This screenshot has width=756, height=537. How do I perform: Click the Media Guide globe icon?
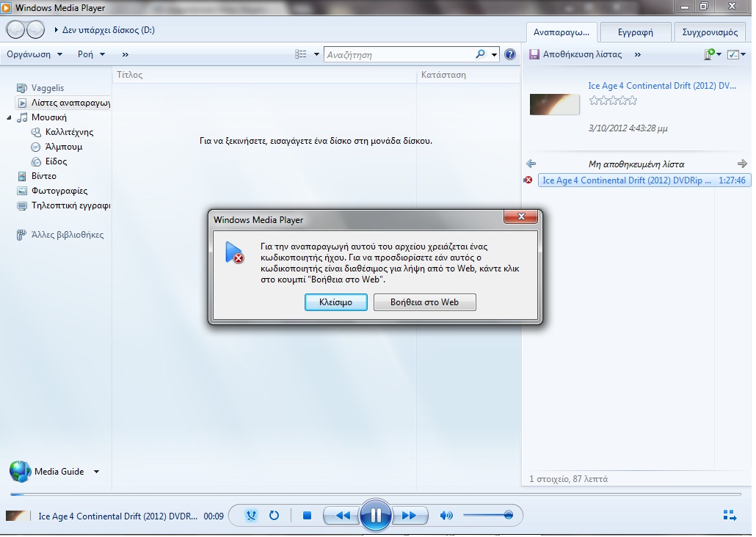pos(21,472)
